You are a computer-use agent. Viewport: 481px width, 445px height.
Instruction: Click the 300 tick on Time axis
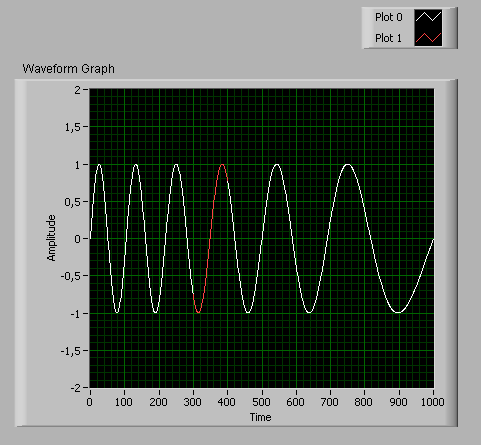click(192, 402)
